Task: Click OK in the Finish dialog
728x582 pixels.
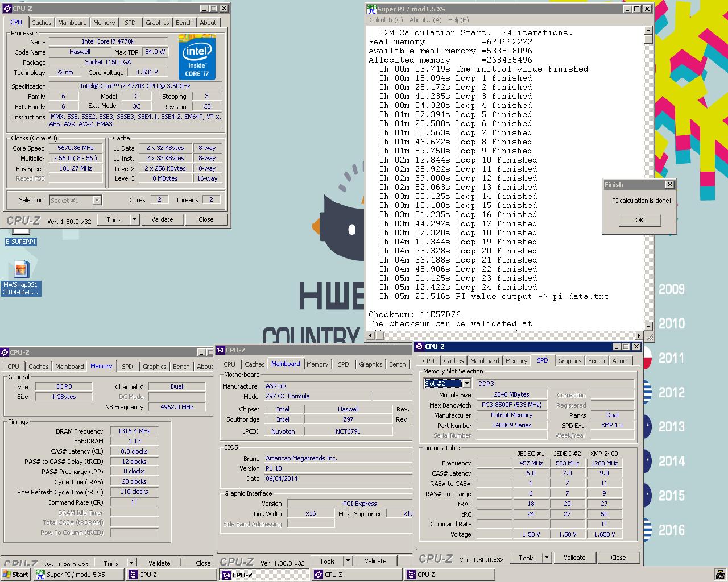Action: 639,220
